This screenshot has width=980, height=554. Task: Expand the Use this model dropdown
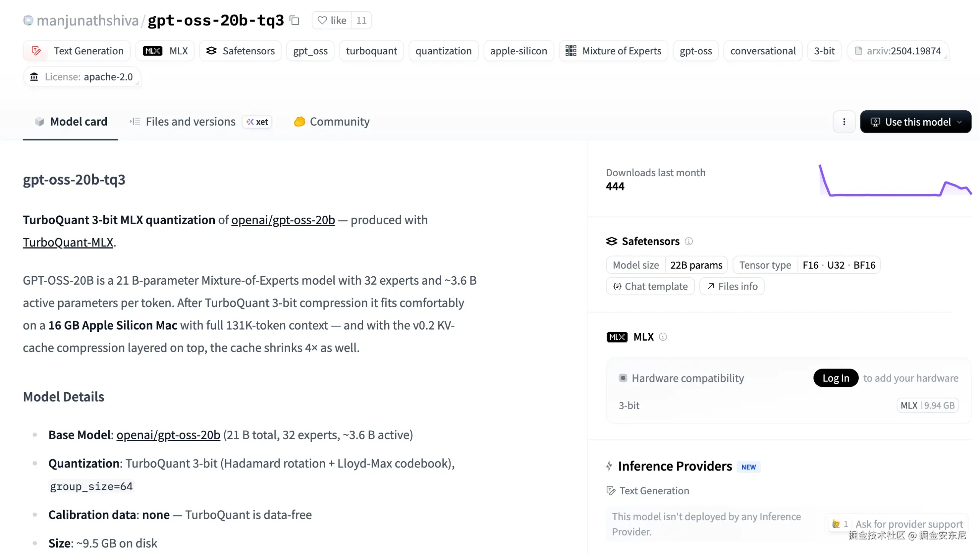916,122
